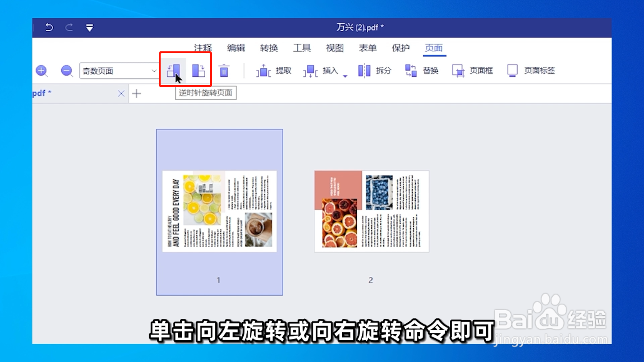Click the 提取 extract pages icon
The image size is (644, 362).
(x=263, y=71)
